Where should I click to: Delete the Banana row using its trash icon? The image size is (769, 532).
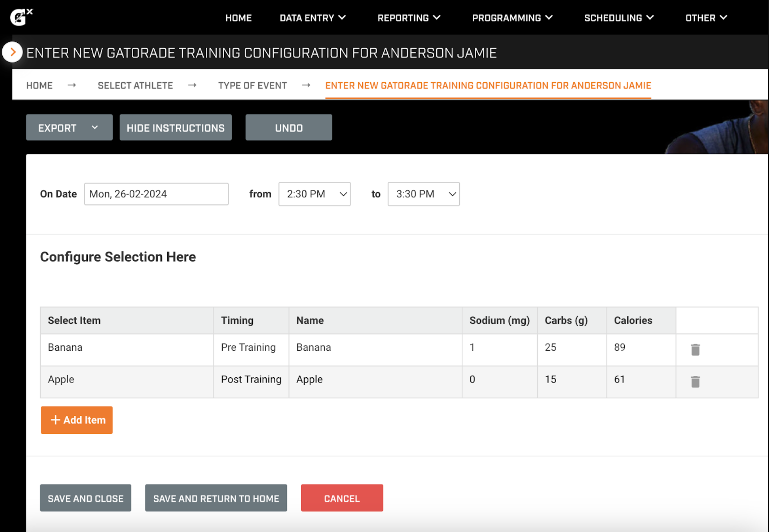click(695, 349)
